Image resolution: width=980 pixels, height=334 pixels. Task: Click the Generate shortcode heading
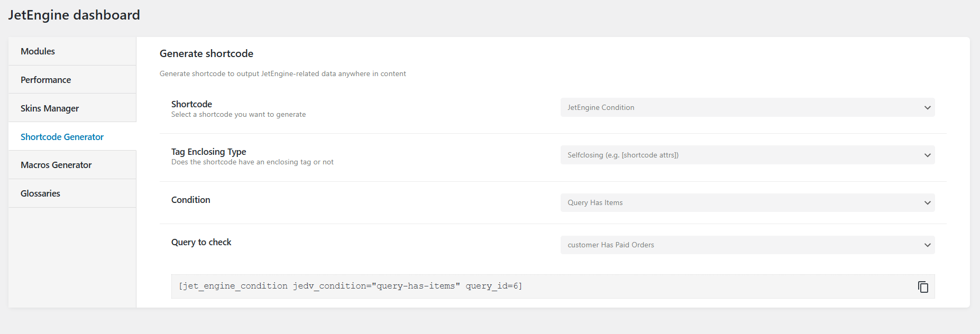[206, 53]
